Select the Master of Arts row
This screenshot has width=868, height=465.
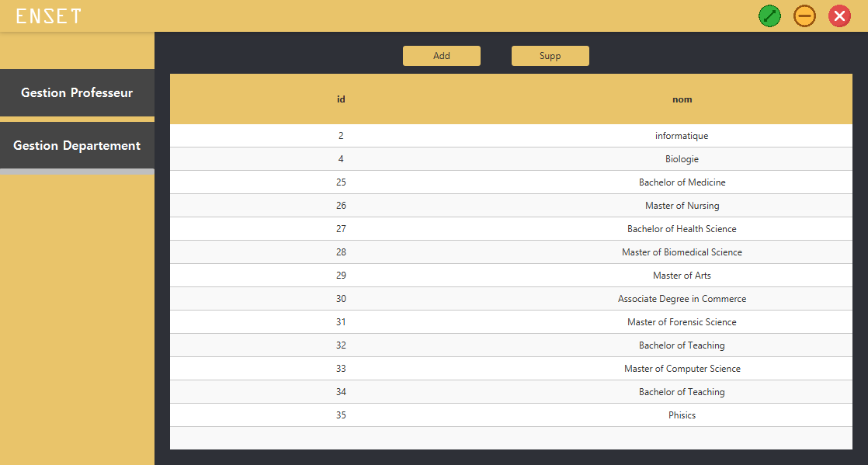511,275
